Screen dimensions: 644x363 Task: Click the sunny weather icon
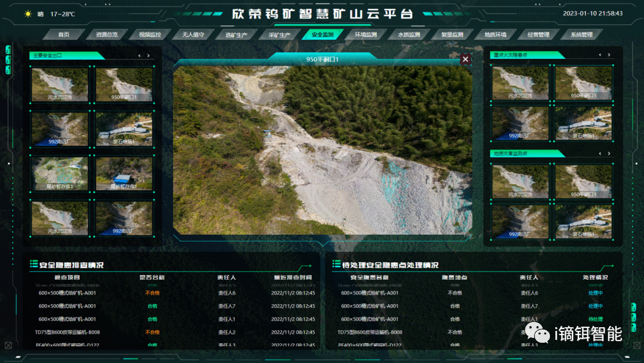(27, 14)
